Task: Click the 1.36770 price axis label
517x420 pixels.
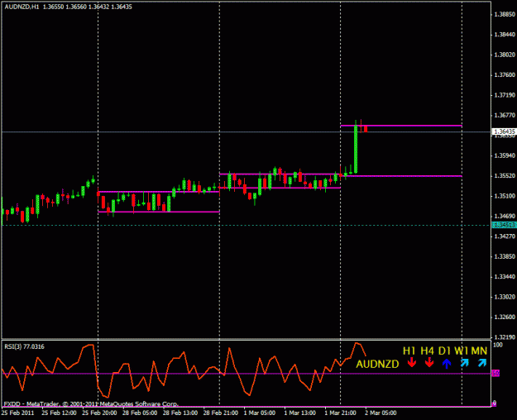Action: click(x=505, y=115)
